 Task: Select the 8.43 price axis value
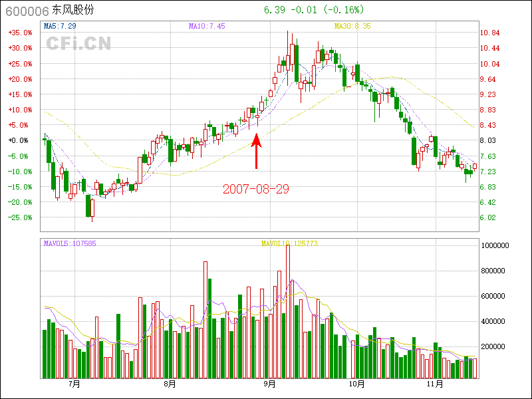487,125
